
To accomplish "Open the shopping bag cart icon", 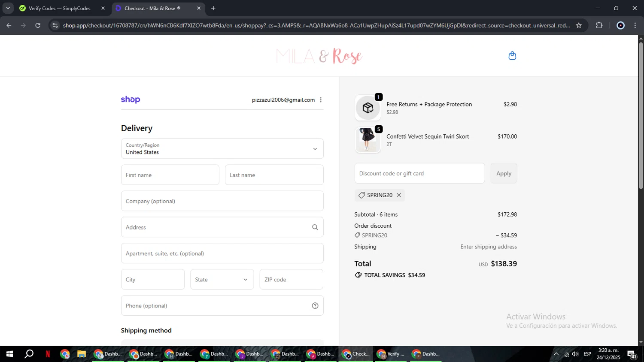I will 512,56.
